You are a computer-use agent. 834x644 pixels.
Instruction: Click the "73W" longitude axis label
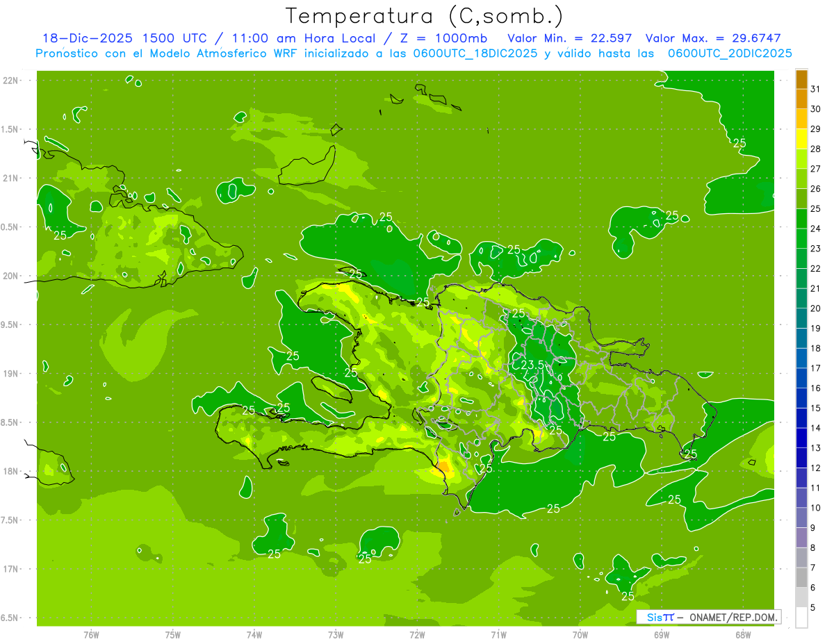[336, 634]
